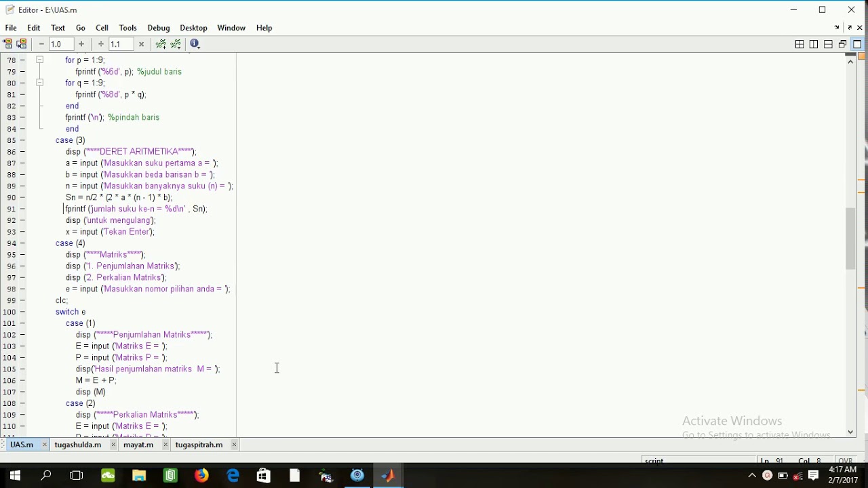Select the left/right tile layout
Viewport: 868px width, 488px height.
pos(814,44)
